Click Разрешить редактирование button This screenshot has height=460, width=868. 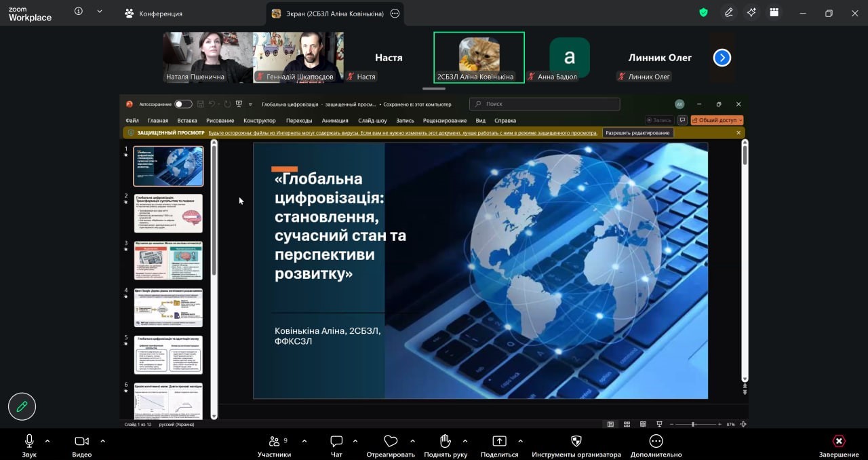637,133
